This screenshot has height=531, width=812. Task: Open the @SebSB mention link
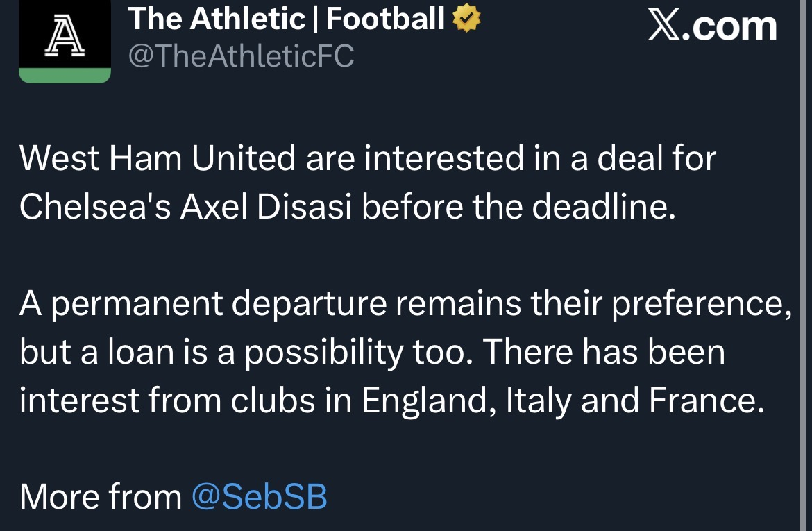[x=259, y=497]
